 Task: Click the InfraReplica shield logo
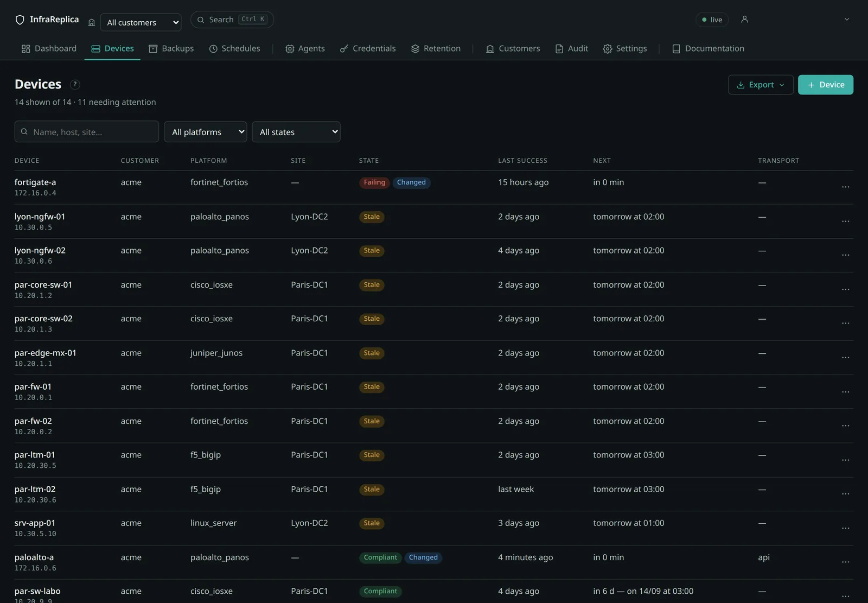(x=20, y=20)
